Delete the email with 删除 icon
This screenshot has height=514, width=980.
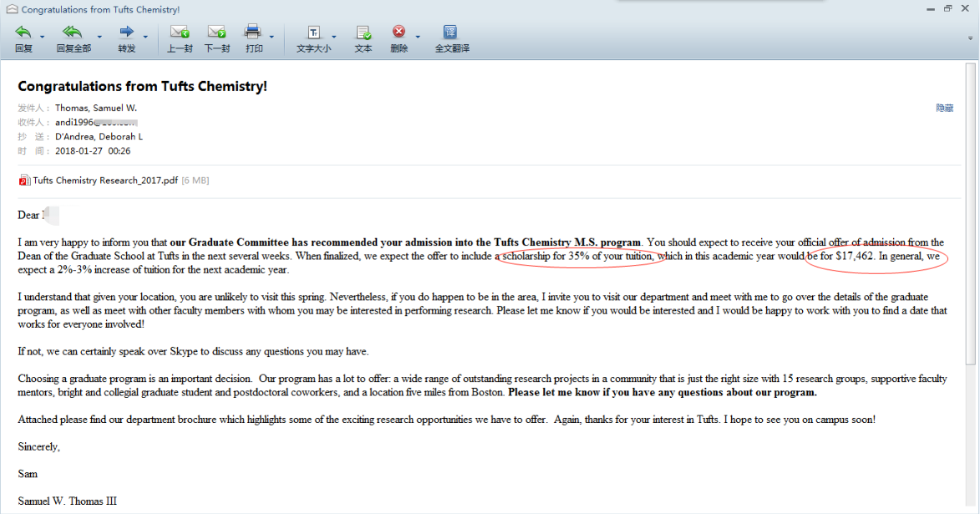click(x=399, y=33)
